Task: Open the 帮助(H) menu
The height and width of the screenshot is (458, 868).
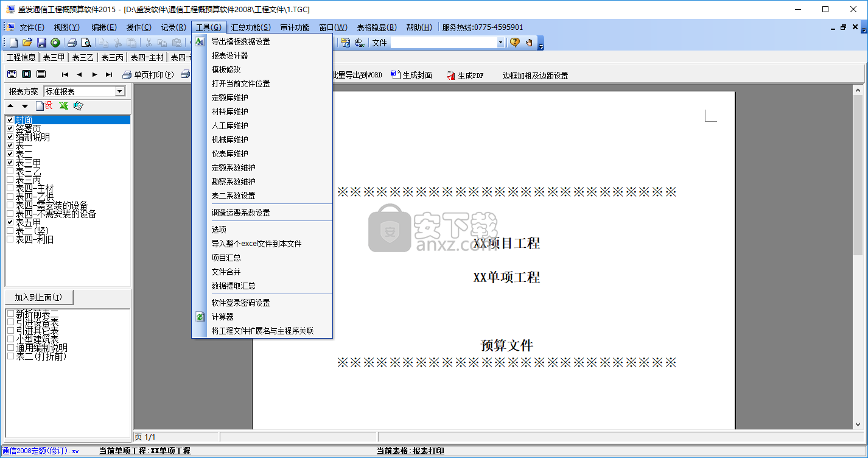Action: 419,27
